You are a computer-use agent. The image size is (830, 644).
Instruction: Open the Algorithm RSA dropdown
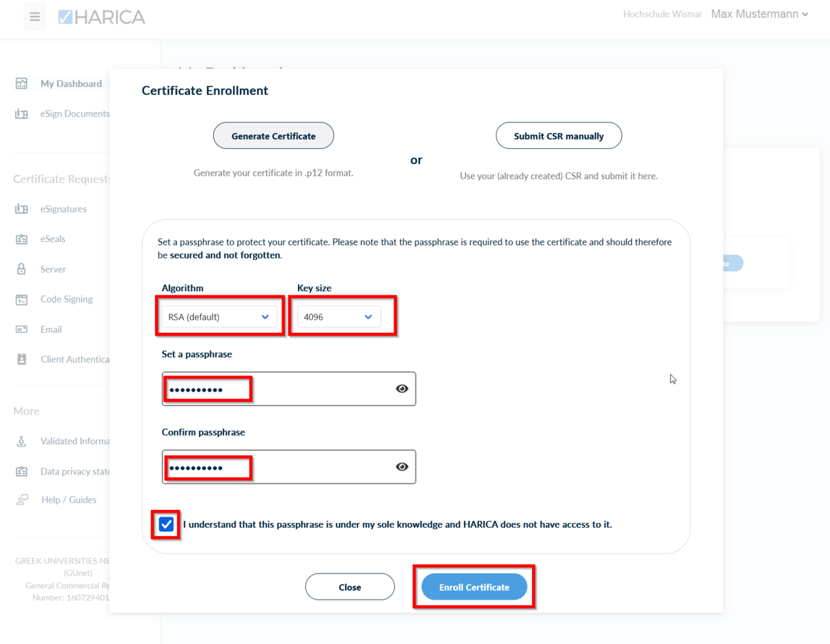(219, 317)
